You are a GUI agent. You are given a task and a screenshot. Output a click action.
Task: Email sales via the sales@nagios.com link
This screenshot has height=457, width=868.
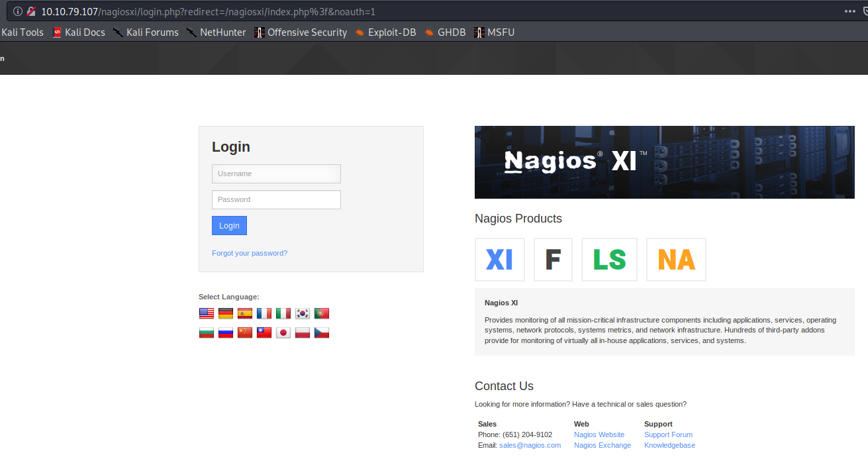pyautogui.click(x=530, y=445)
